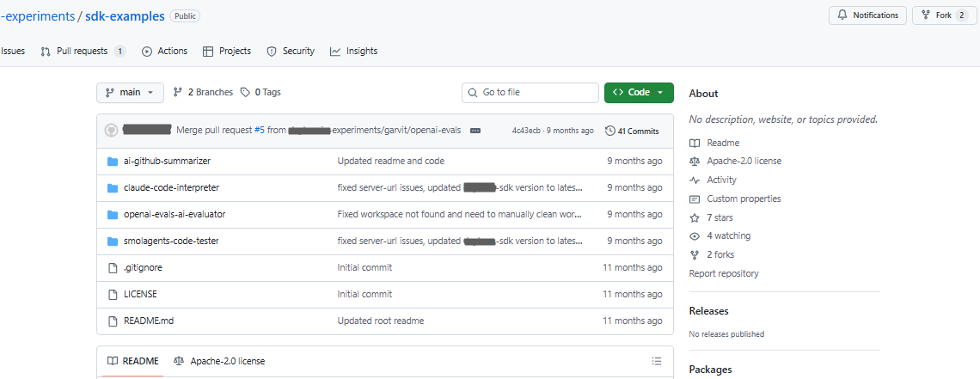Image resolution: width=980 pixels, height=379 pixels.
Task: Open the smolagents-code-tester folder
Action: (171, 241)
